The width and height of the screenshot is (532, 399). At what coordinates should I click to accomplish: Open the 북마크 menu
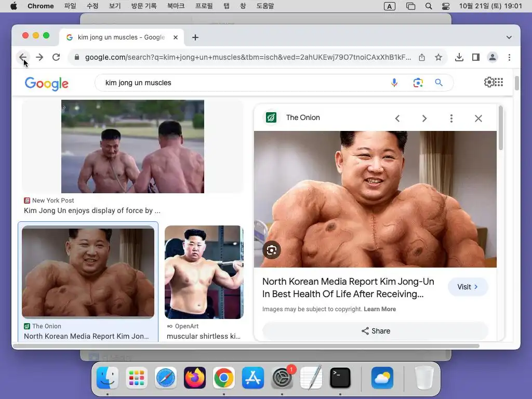point(176,6)
